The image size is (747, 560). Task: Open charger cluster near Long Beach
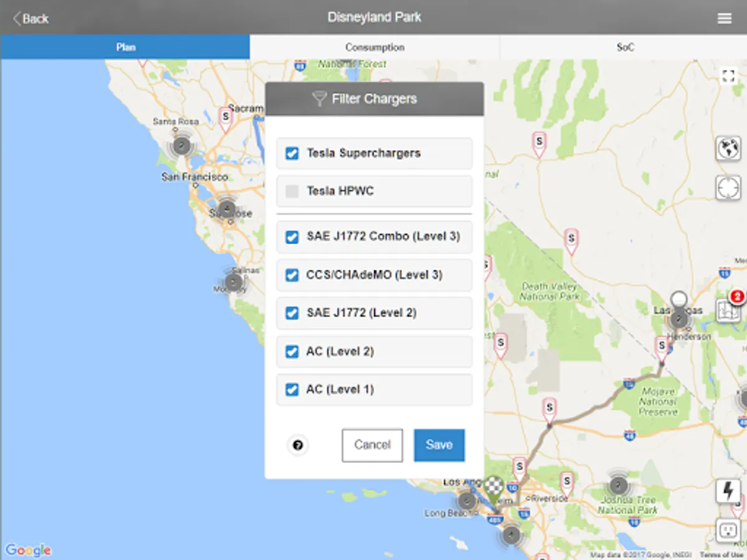pos(467,501)
